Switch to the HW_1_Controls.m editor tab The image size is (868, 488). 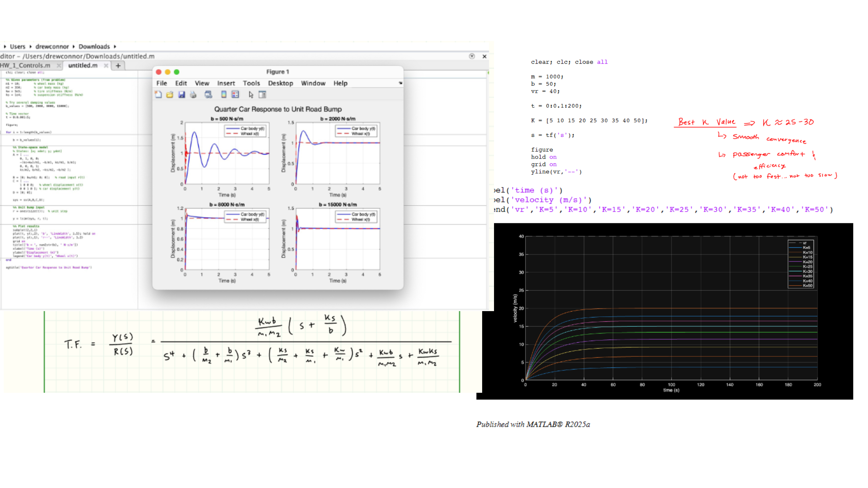pos(25,65)
